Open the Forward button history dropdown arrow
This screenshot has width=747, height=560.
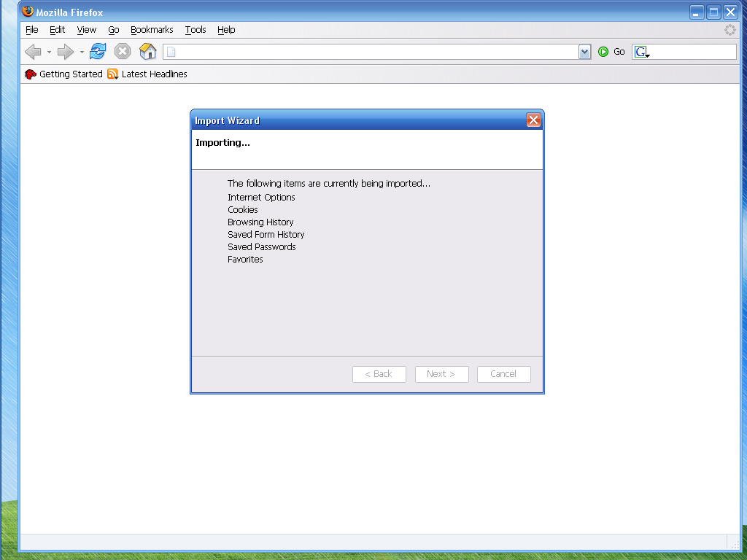tap(82, 52)
